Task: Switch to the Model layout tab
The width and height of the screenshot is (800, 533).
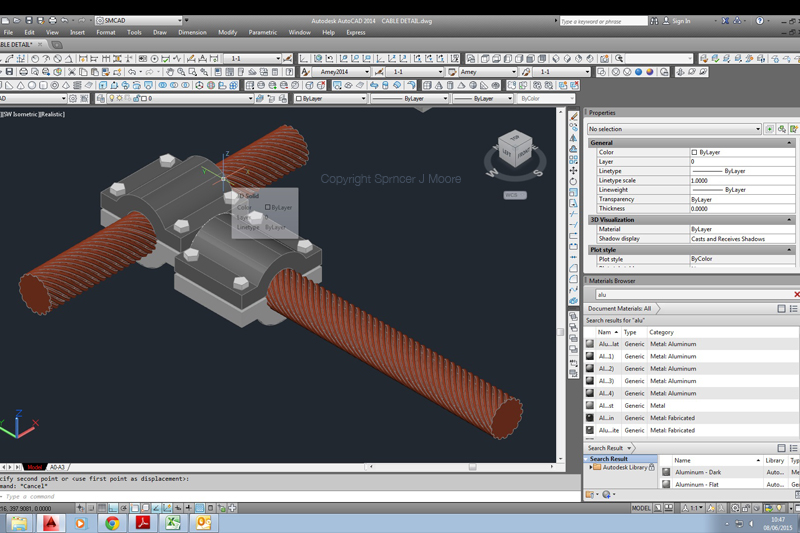Action: [x=35, y=467]
